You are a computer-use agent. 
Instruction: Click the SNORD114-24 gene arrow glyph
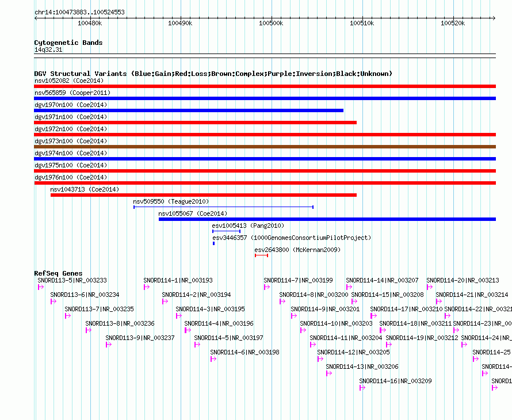pos(464,345)
